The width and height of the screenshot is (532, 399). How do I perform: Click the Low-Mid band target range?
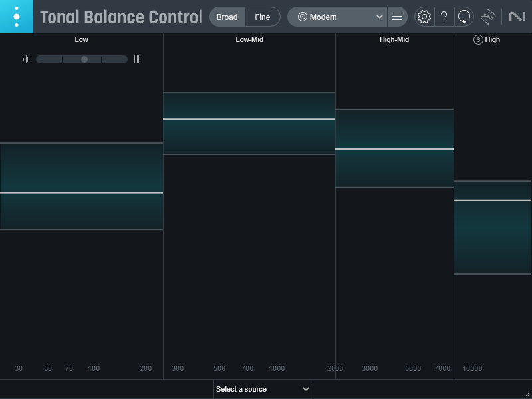tap(249, 123)
